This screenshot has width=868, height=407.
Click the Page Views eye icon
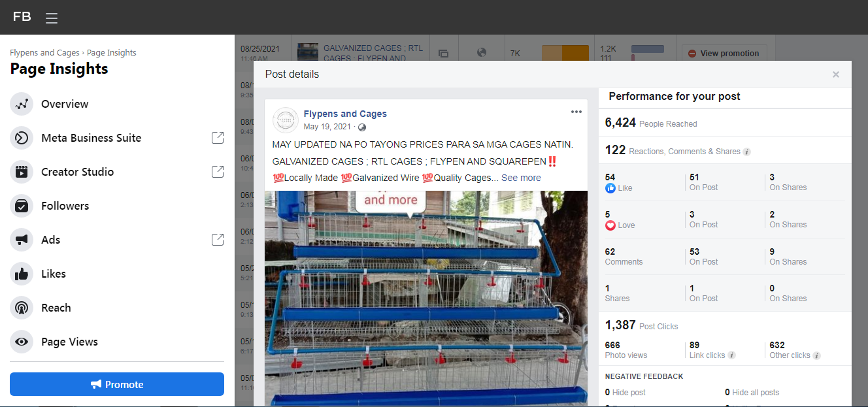22,342
